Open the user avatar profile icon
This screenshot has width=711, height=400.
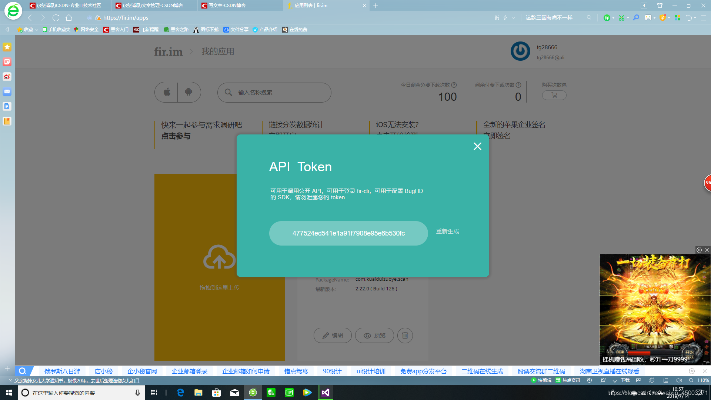tap(520, 52)
